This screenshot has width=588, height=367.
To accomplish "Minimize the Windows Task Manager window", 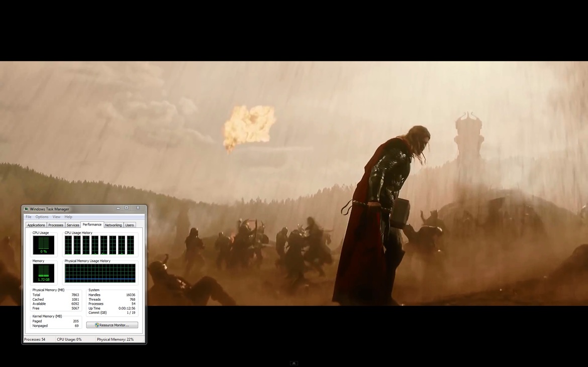I will pyautogui.click(x=118, y=208).
